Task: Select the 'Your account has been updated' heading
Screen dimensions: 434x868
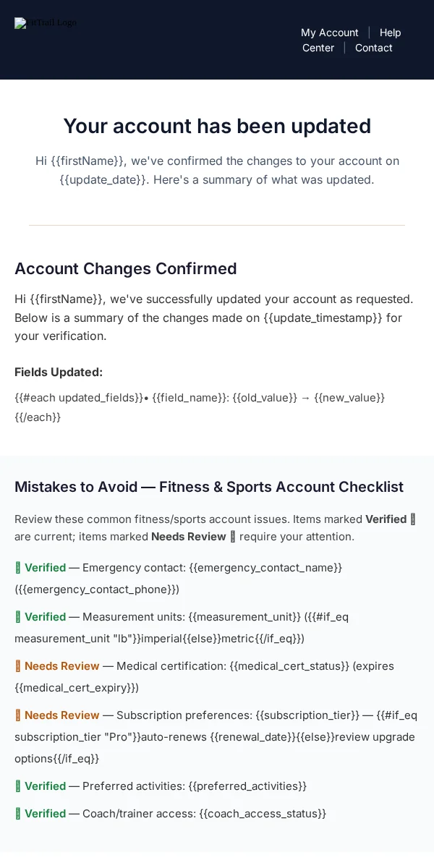Action: tap(217, 126)
